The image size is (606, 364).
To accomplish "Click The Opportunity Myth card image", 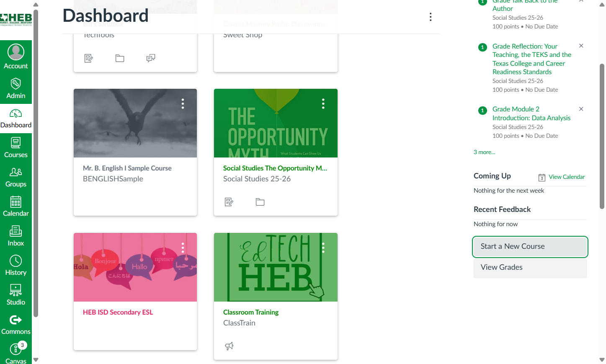I will coord(276,123).
